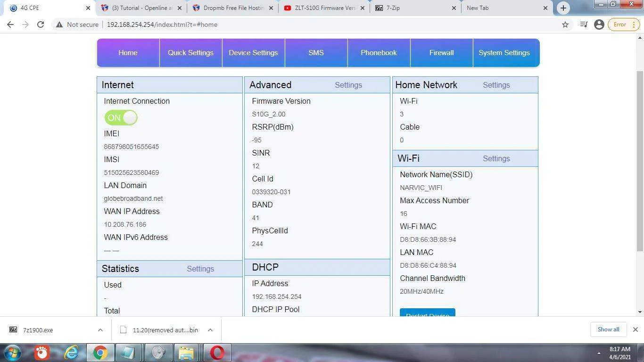Image resolution: width=644 pixels, height=362 pixels.
Task: Select WAN IP Address 10.208.76.186
Action: click(x=125, y=224)
